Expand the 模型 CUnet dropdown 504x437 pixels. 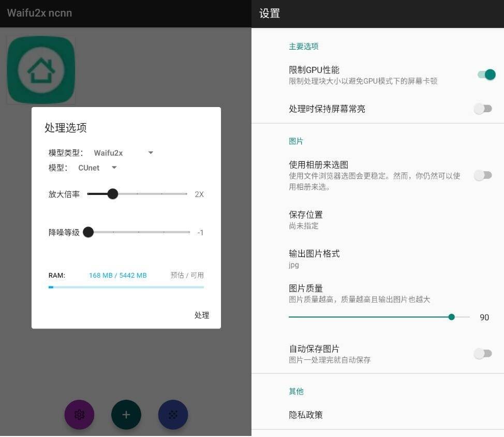coord(97,168)
